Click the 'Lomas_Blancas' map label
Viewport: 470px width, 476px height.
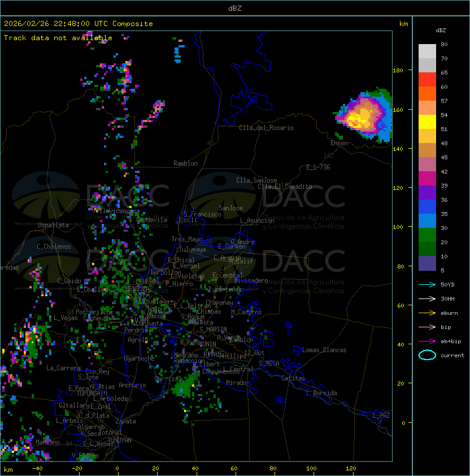324,350
